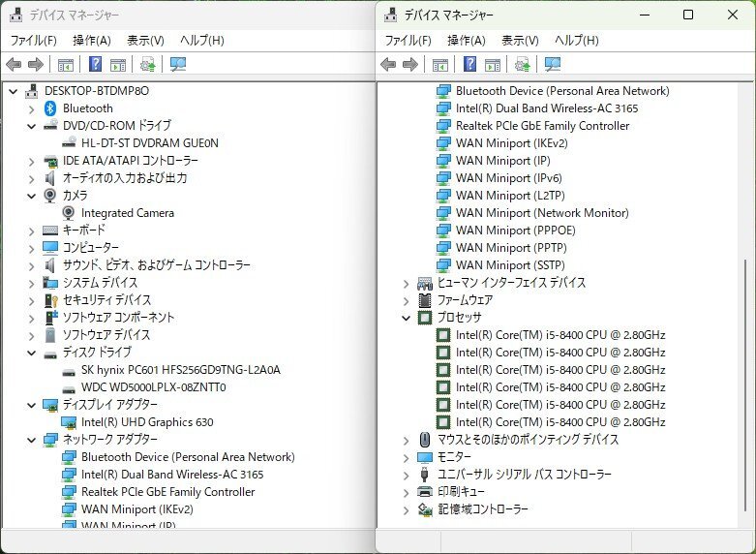This screenshot has width=756, height=554.
Task: Select the Intel UHD Graphics 630 icon
Action: [69, 422]
